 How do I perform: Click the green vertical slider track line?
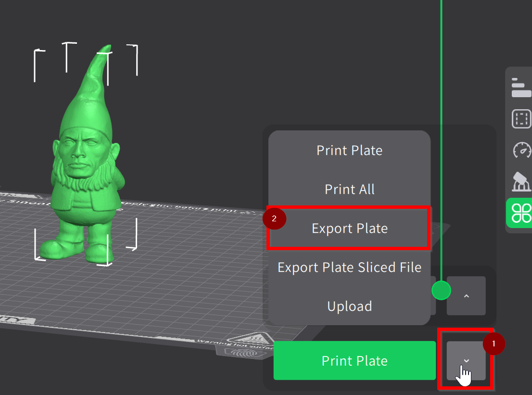[x=441, y=96]
